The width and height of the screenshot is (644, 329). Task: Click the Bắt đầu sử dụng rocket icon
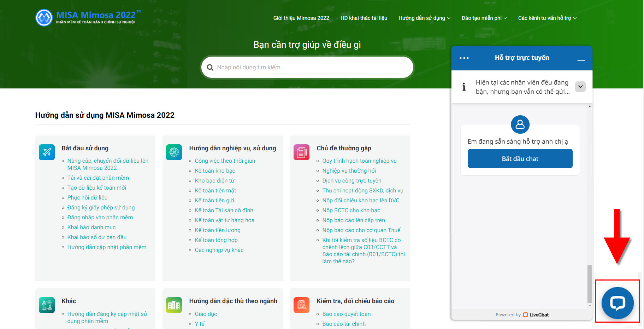[x=47, y=152]
